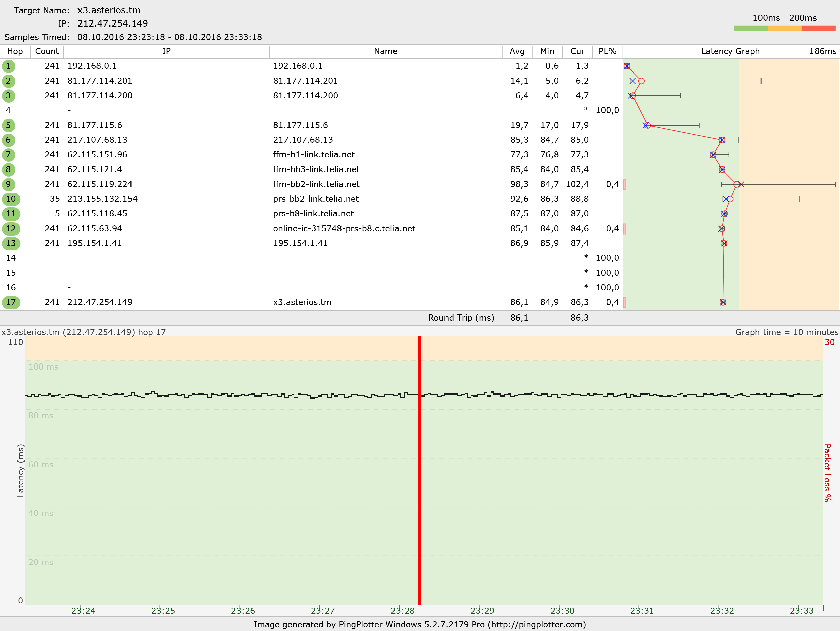The height and width of the screenshot is (631, 840).
Task: Click the 23:28 time axis label
Action: [x=403, y=611]
